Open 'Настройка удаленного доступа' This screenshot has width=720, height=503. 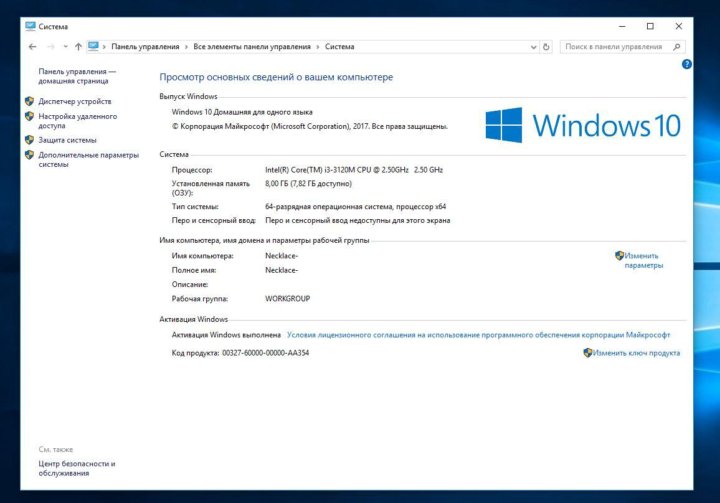coord(78,121)
